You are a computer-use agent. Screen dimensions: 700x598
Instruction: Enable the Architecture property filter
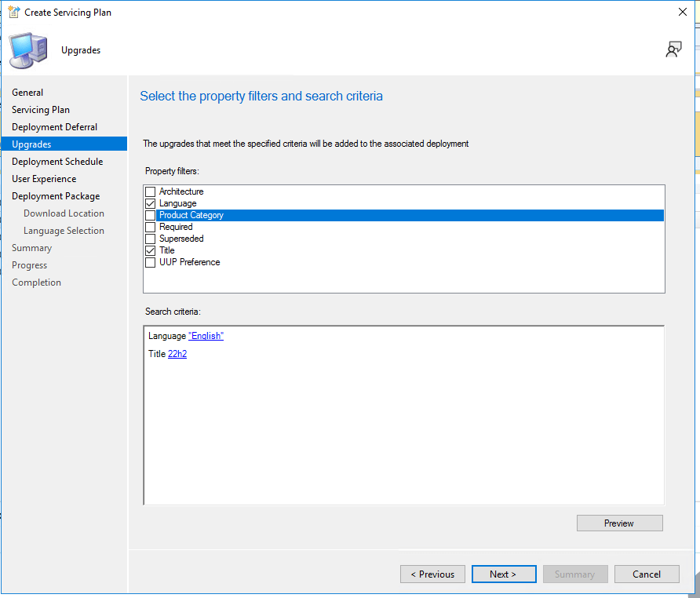(x=149, y=191)
